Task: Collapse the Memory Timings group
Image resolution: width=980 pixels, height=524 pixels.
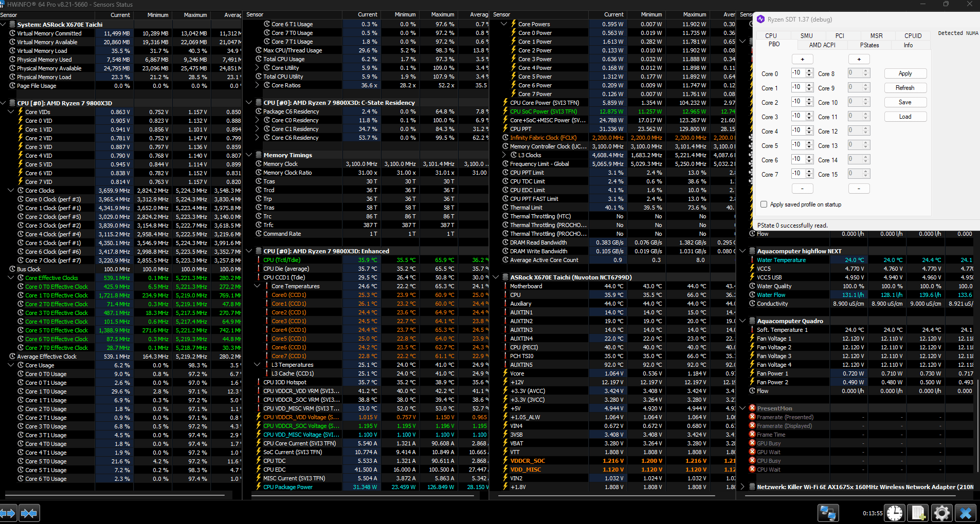Action: (x=249, y=155)
